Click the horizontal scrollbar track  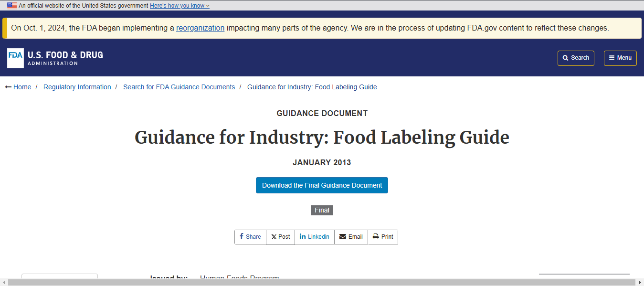coord(322,283)
